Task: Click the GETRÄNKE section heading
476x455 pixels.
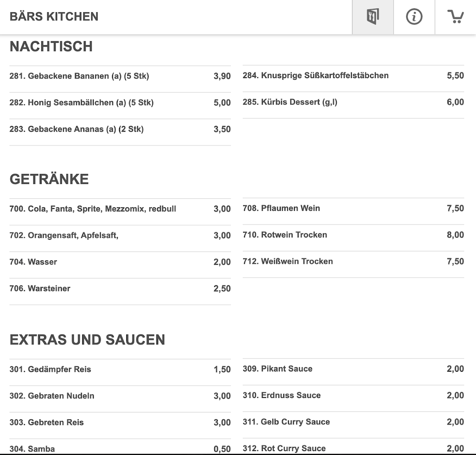Action: click(x=49, y=179)
